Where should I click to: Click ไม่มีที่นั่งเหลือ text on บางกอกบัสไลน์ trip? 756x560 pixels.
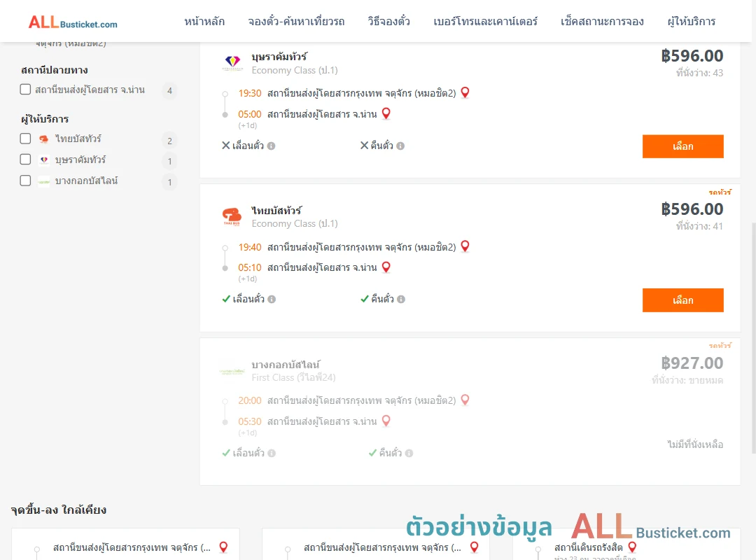coord(695,444)
